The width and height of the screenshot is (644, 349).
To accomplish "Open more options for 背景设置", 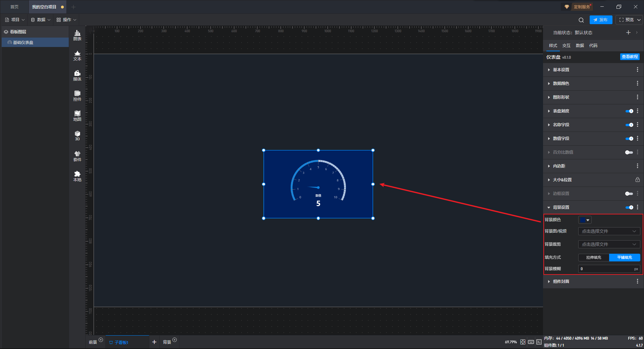I will [x=637, y=207].
